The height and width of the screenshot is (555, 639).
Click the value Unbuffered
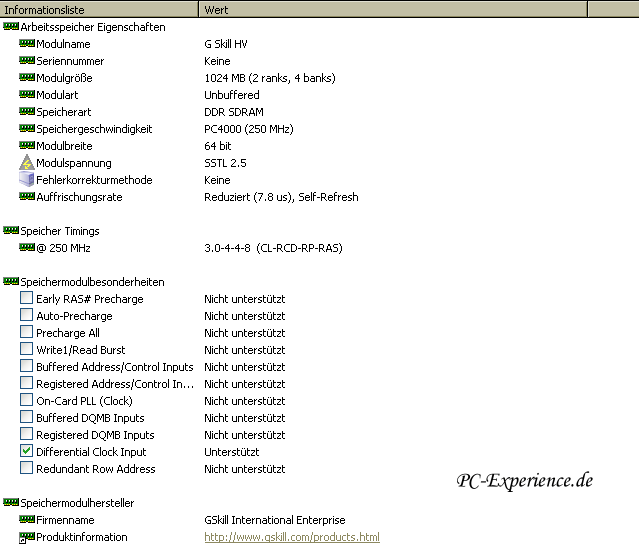(x=232, y=95)
